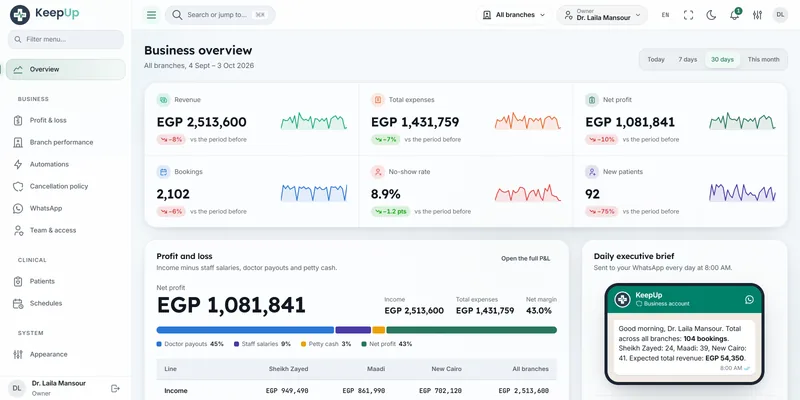
Task: Open Overview in the sidebar
Action: [66, 69]
